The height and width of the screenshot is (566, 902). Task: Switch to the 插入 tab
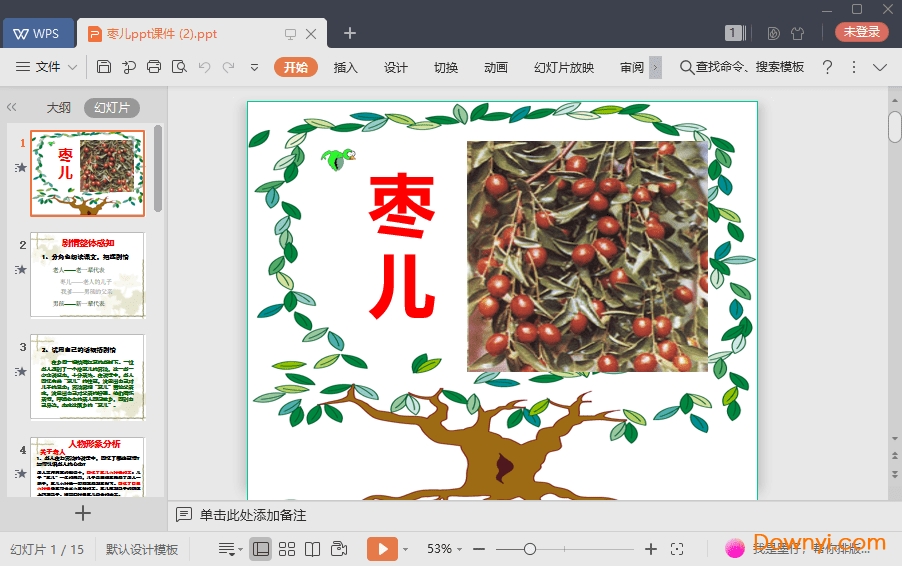tap(345, 67)
